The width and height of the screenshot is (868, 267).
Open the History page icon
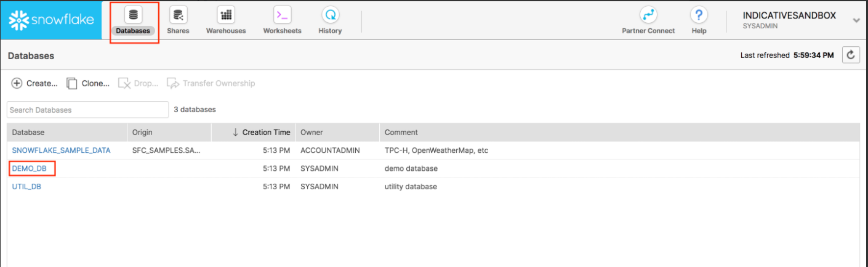coord(330,15)
